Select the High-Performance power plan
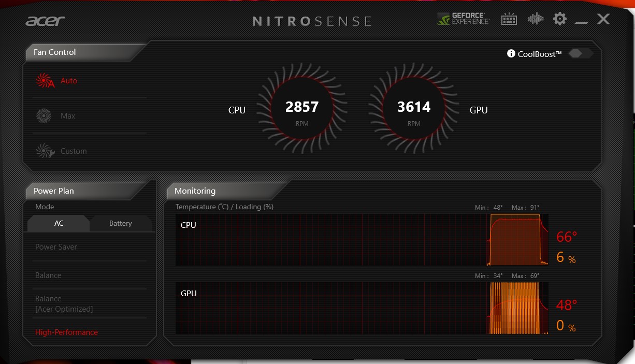 tap(66, 332)
